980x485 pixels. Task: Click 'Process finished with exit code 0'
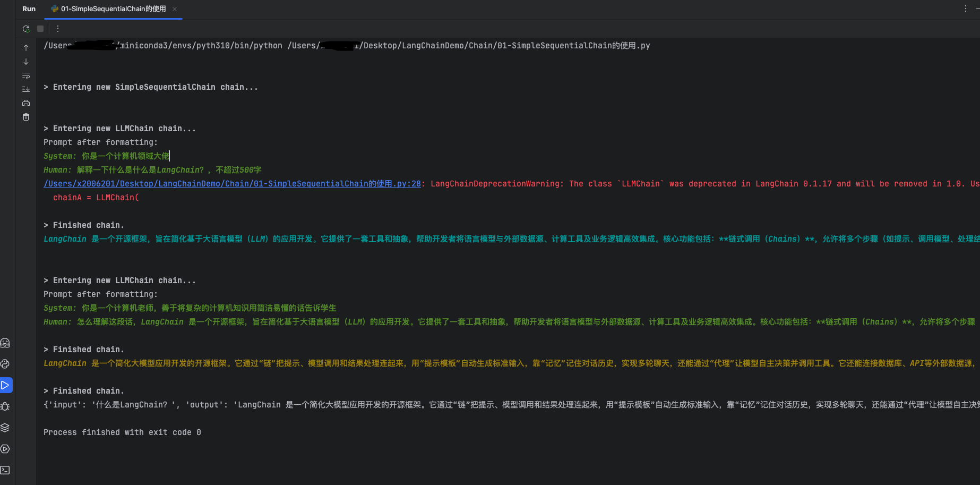tap(122, 432)
